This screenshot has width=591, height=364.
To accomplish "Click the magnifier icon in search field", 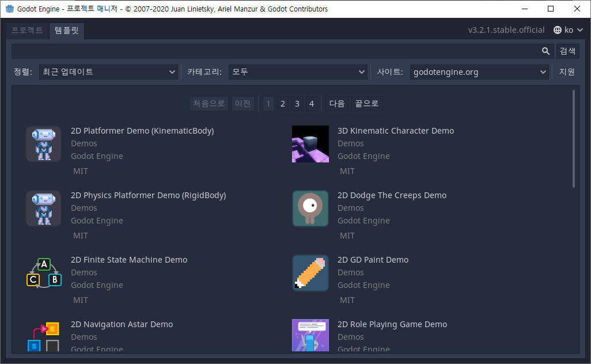I will pos(545,51).
